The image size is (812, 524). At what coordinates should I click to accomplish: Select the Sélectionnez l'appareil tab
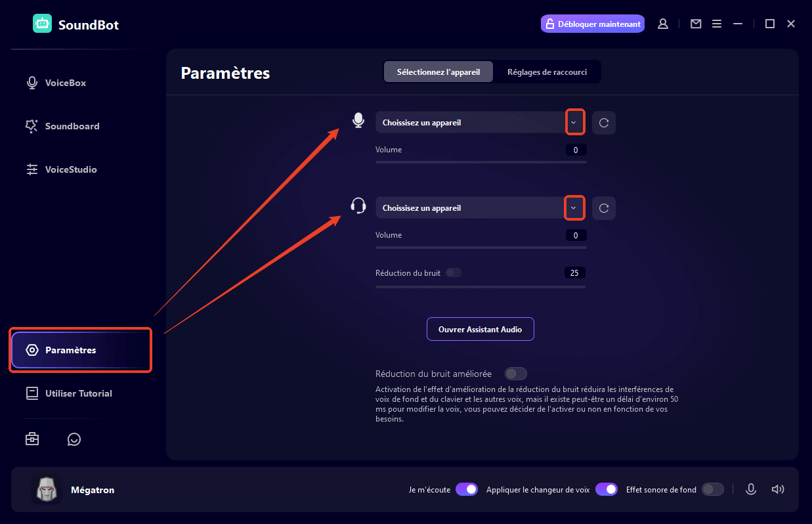438,72
